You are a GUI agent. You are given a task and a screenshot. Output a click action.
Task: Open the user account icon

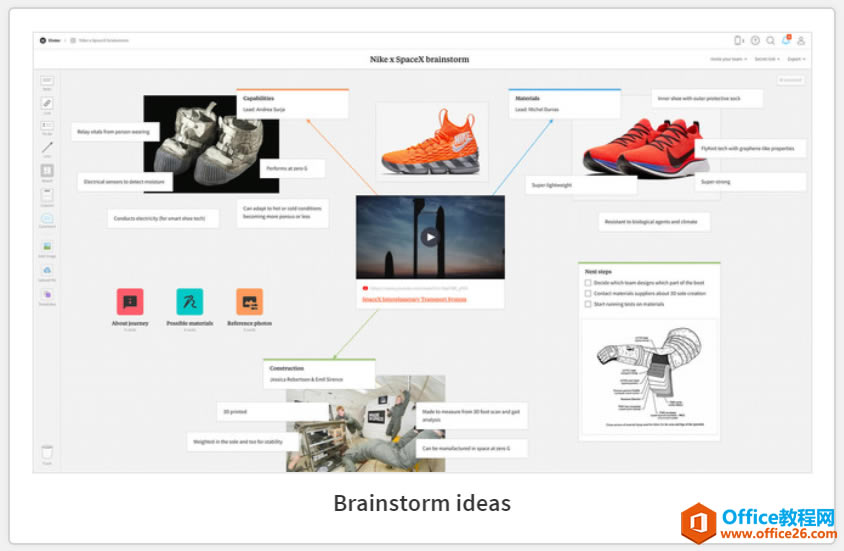click(x=801, y=40)
